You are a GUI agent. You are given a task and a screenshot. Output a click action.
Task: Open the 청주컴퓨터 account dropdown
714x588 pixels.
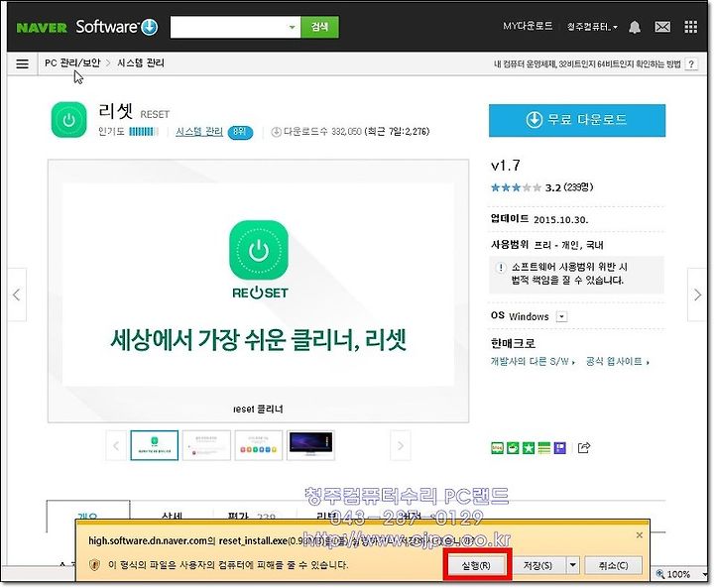point(592,27)
